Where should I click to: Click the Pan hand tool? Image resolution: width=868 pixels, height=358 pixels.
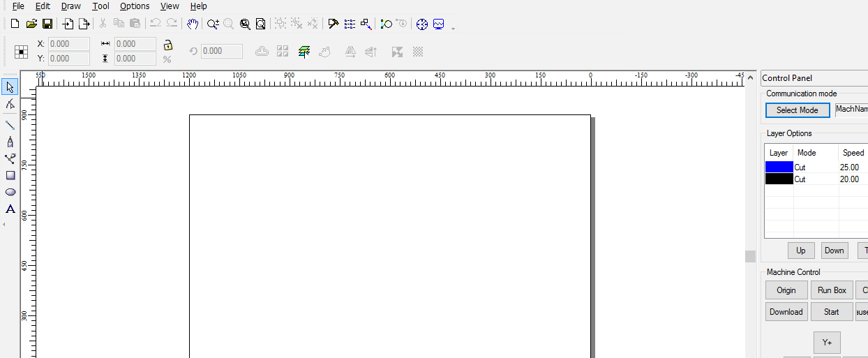193,24
